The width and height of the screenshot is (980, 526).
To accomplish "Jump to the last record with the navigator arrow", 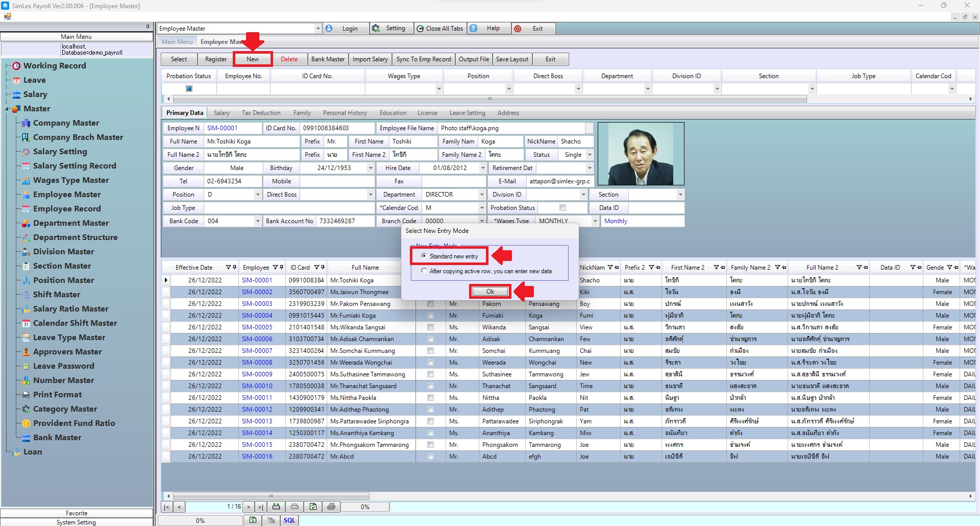I will tap(260, 507).
